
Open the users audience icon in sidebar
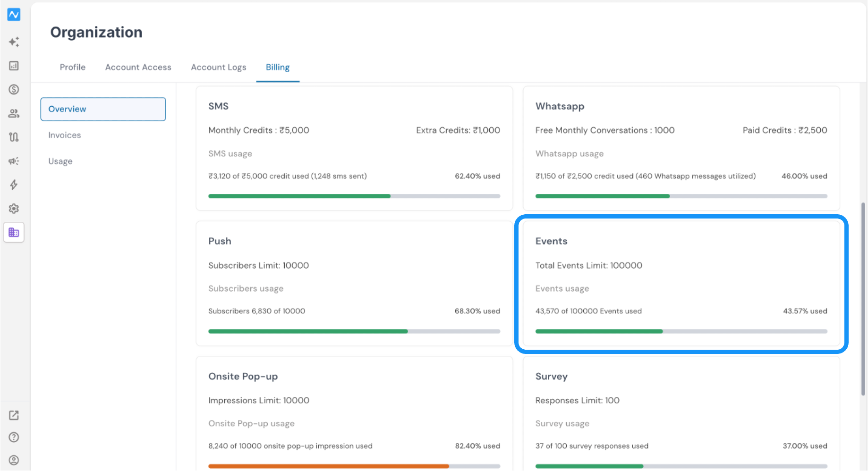click(14, 113)
